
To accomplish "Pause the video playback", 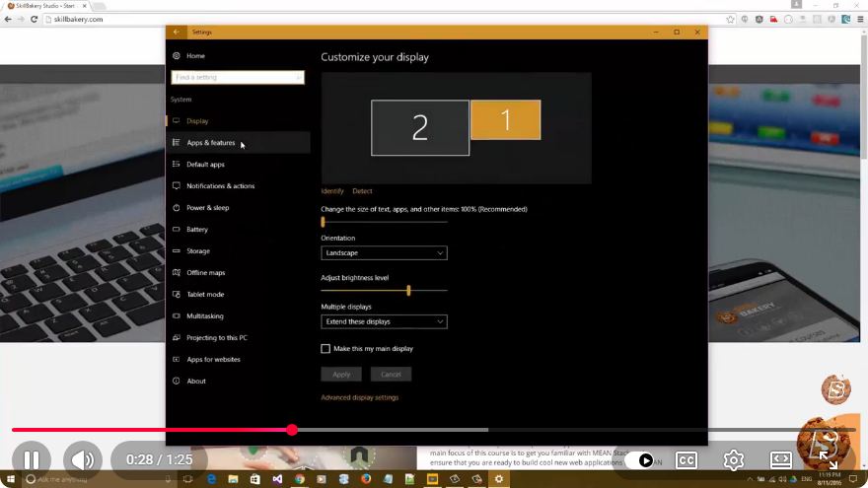I will pos(32,459).
